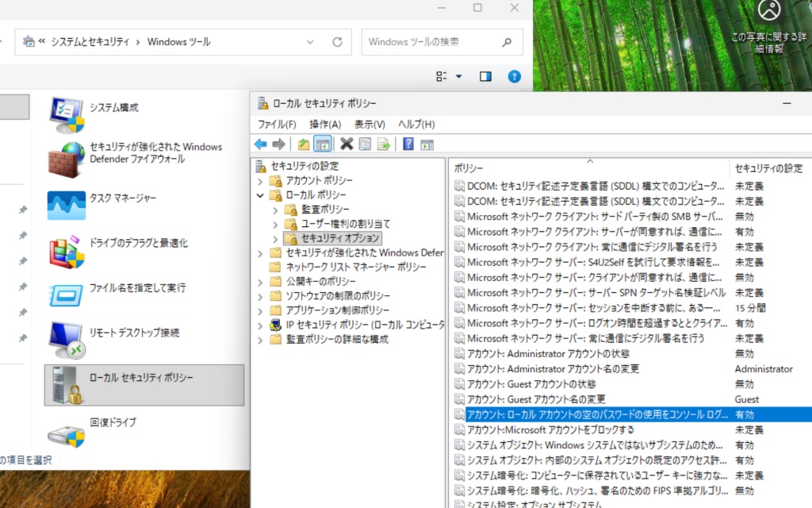Click the Up one level folder icon
812x508 pixels.
303,144
